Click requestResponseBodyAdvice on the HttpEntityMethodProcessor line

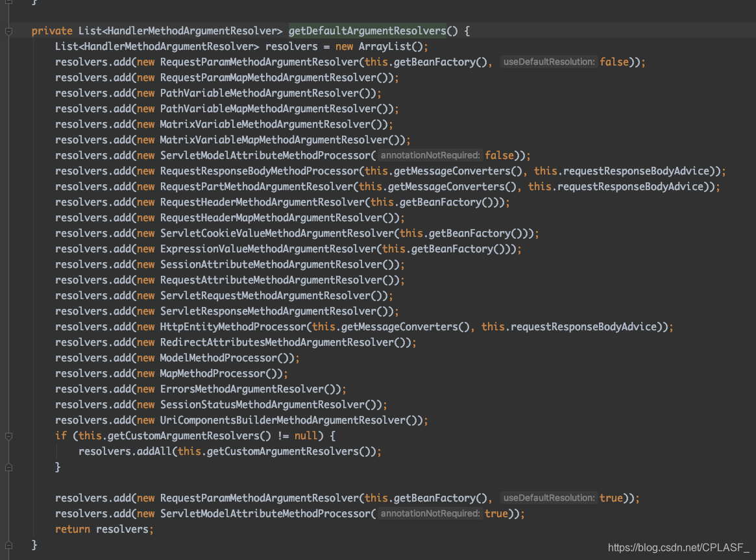coord(583,327)
